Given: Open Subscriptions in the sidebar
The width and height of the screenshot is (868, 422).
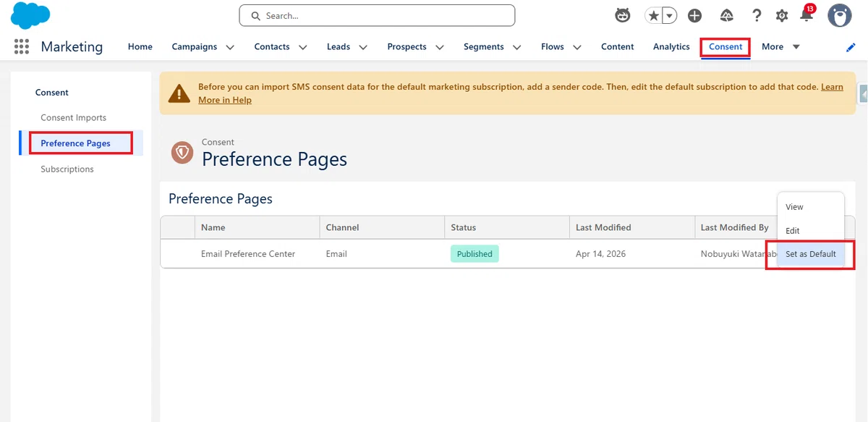Looking at the screenshot, I should tap(67, 169).
